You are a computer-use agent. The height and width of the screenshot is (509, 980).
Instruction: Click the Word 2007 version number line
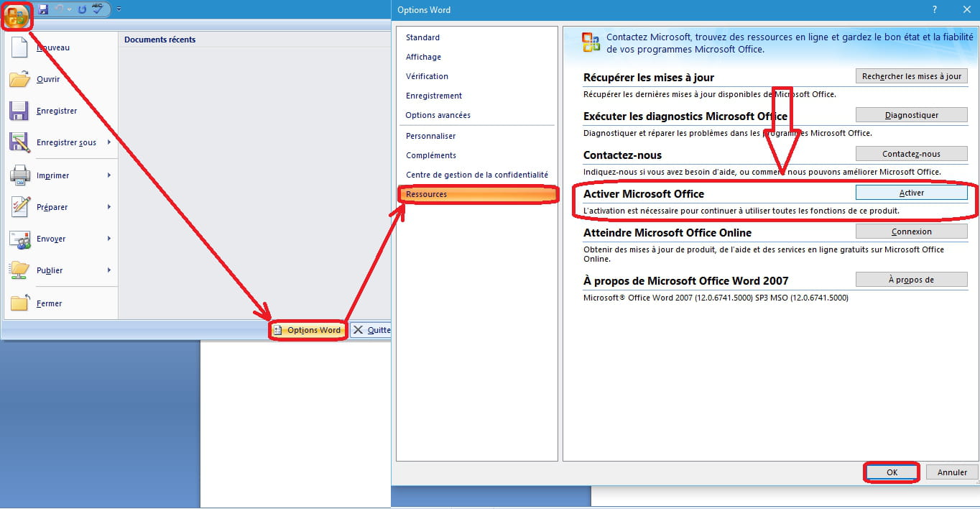coord(716,298)
